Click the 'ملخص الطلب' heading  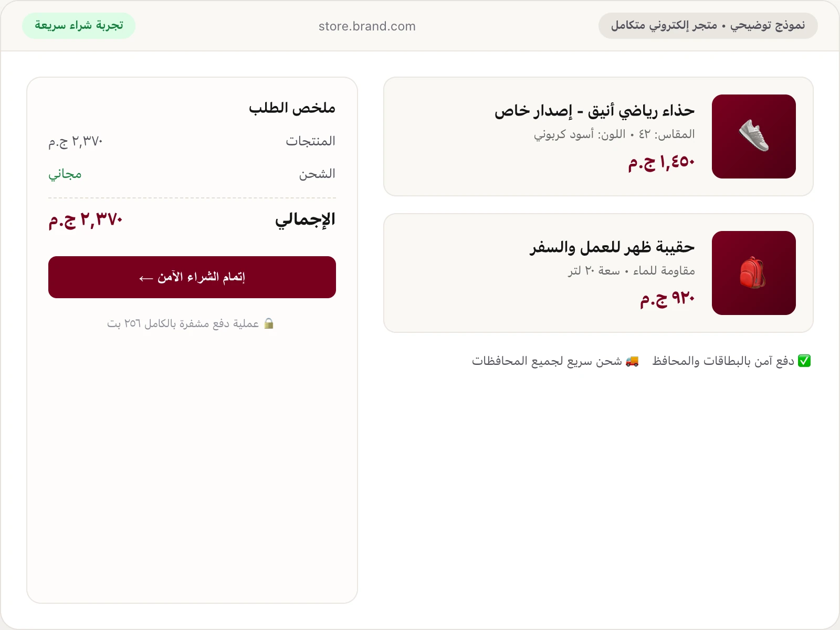[292, 108]
